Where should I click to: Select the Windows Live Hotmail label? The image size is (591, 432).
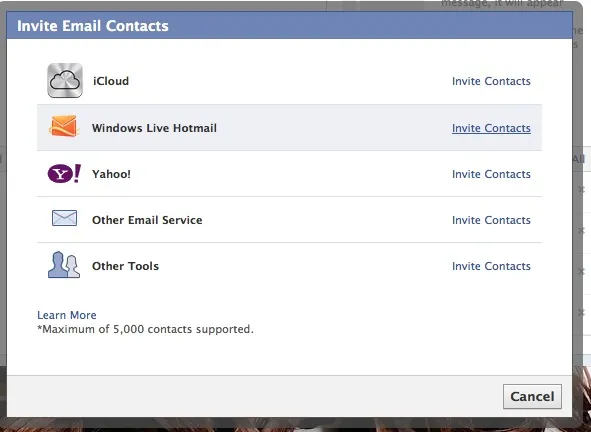(x=154, y=128)
